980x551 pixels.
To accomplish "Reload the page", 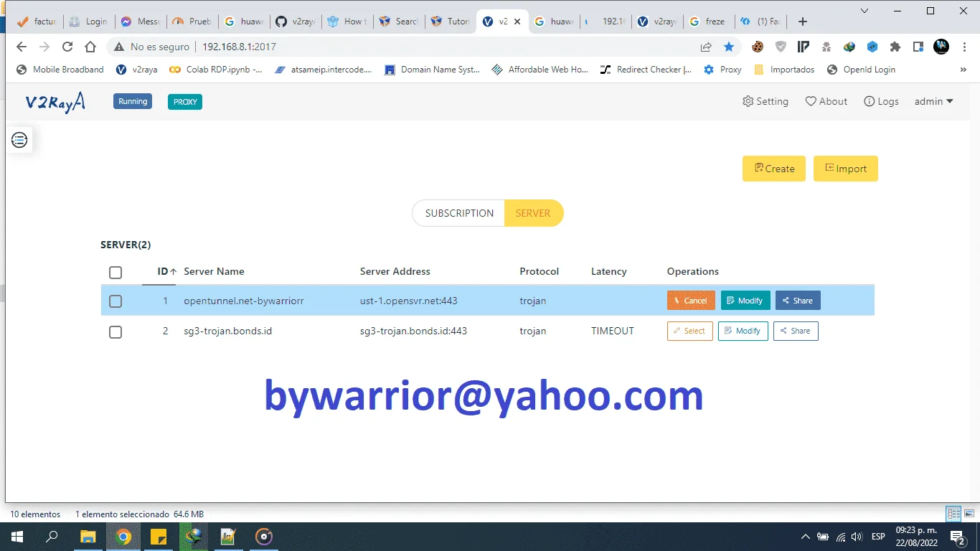I will click(67, 47).
